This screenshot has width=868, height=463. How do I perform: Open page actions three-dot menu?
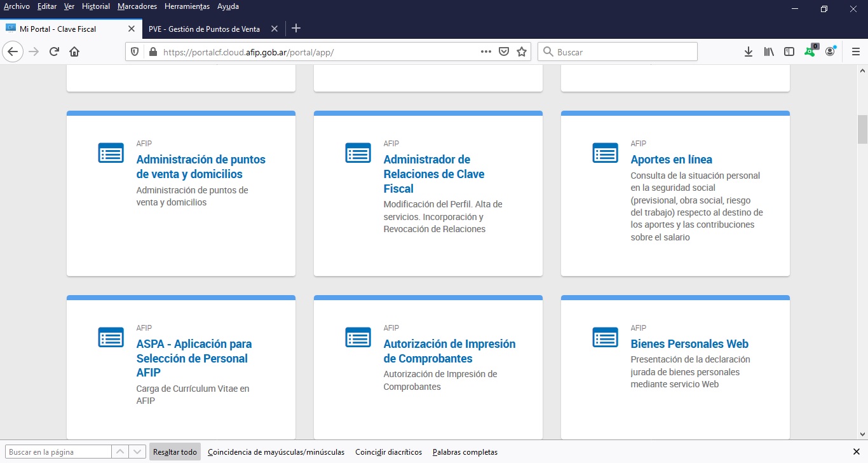486,52
